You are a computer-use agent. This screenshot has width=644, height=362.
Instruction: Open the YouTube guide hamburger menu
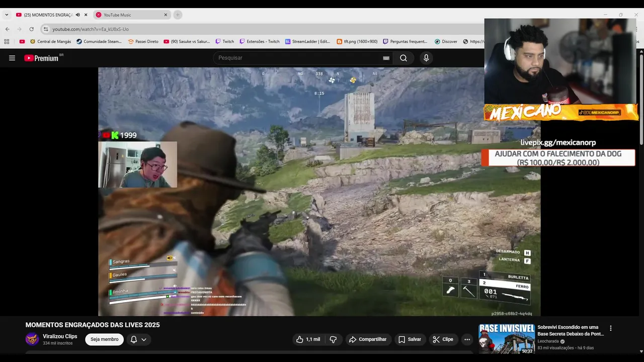12,58
